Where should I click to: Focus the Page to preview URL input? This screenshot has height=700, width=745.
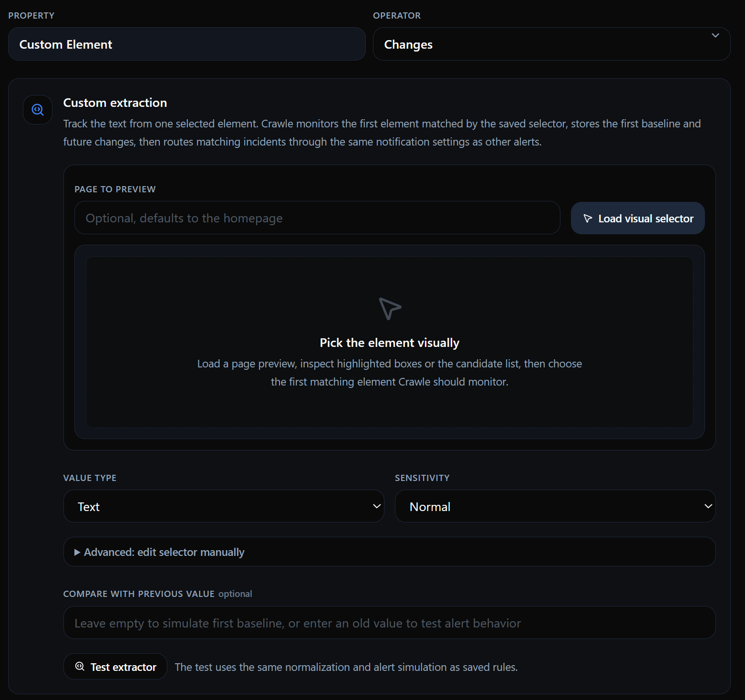317,218
